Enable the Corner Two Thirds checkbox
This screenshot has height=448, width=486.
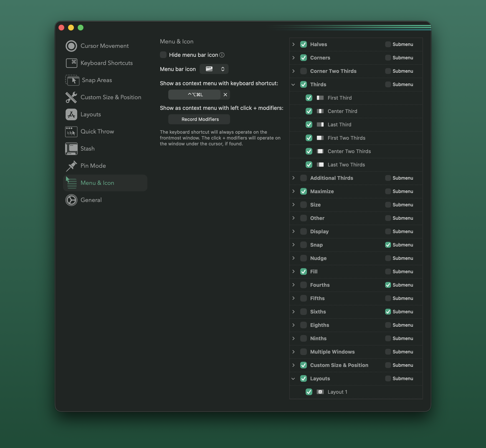pyautogui.click(x=303, y=71)
